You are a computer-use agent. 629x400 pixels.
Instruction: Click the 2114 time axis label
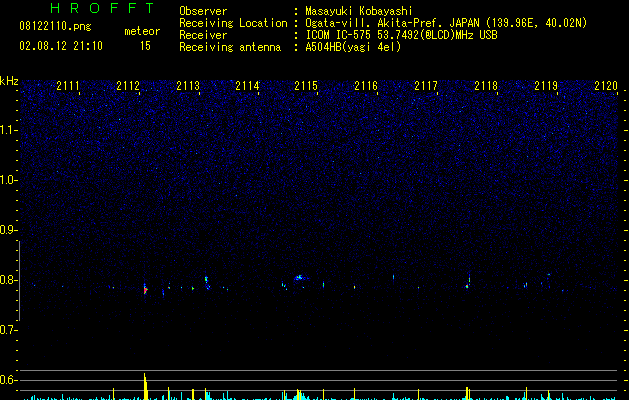click(247, 86)
